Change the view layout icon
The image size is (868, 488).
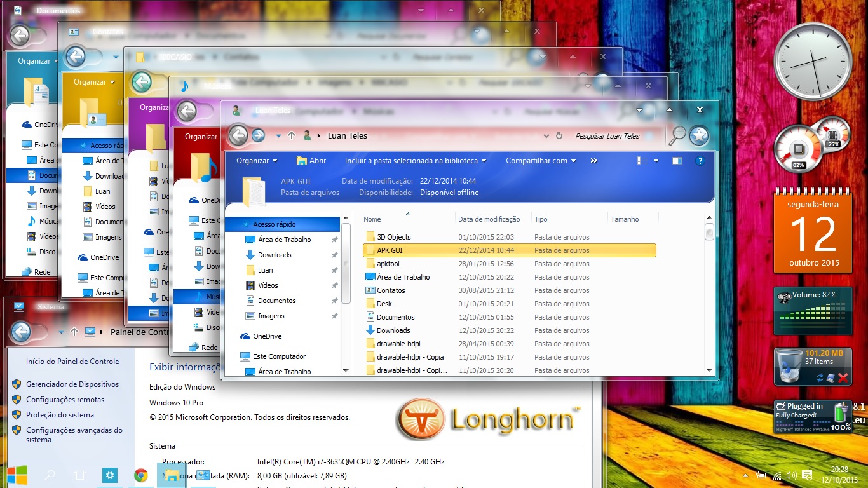642,161
